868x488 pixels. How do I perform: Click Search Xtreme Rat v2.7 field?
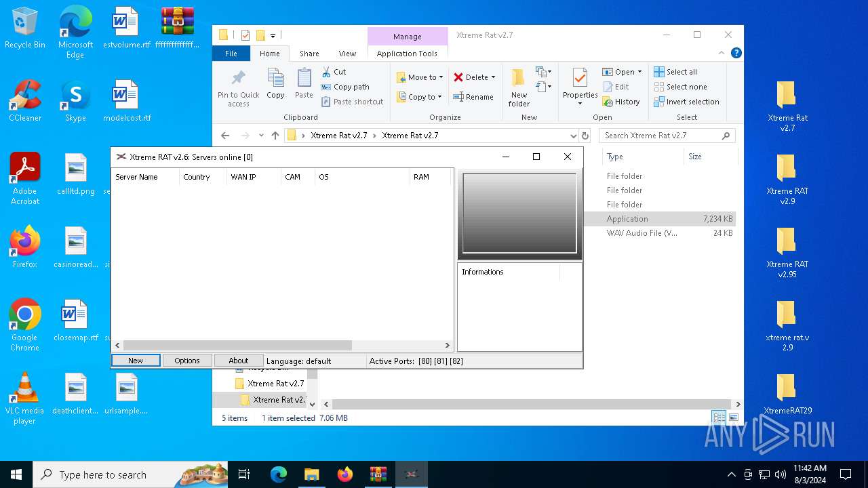667,136
